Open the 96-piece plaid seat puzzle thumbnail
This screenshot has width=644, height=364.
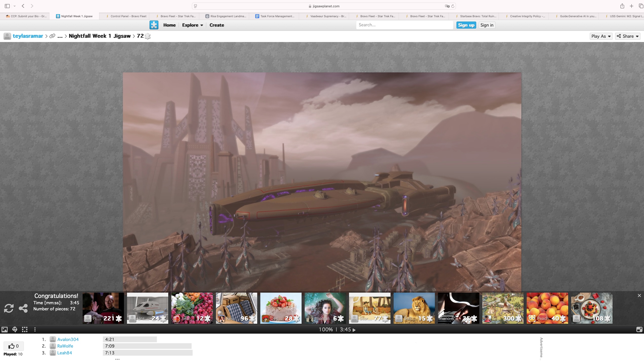click(x=236, y=308)
